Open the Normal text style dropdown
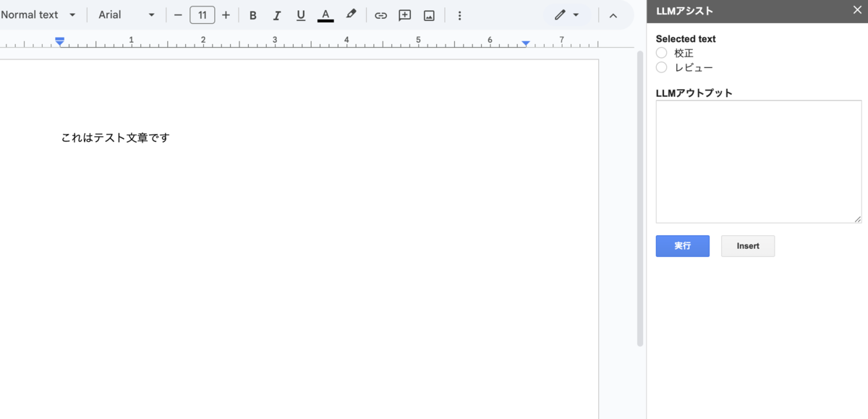868x419 pixels. coord(38,15)
